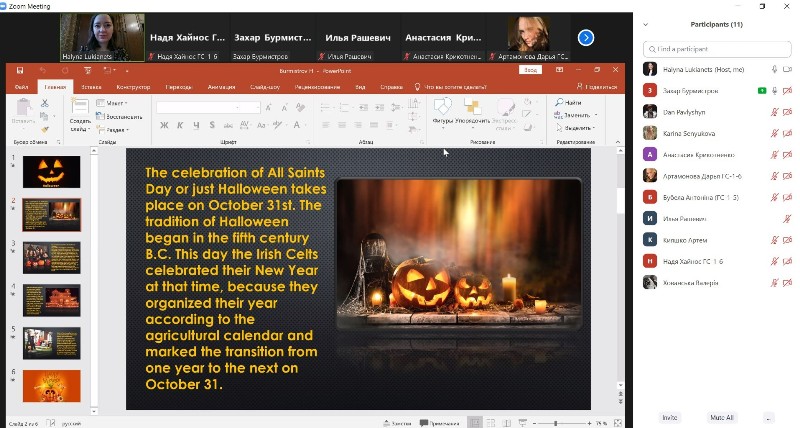The height and width of the screenshot is (428, 800).
Task: Open the more options (...) button in Participants
Action: click(768, 417)
